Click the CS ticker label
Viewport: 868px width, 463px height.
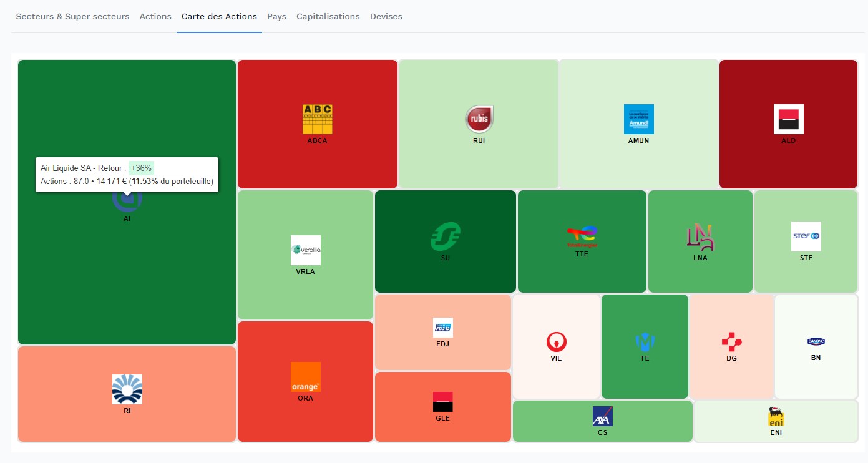[x=603, y=433]
